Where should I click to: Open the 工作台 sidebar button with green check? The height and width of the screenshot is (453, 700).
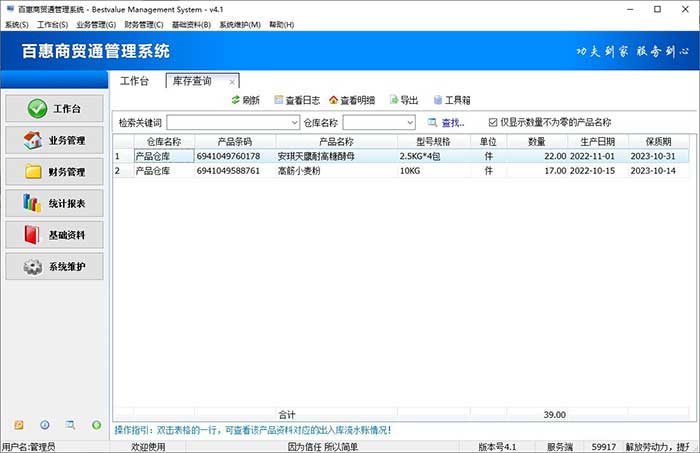point(54,108)
